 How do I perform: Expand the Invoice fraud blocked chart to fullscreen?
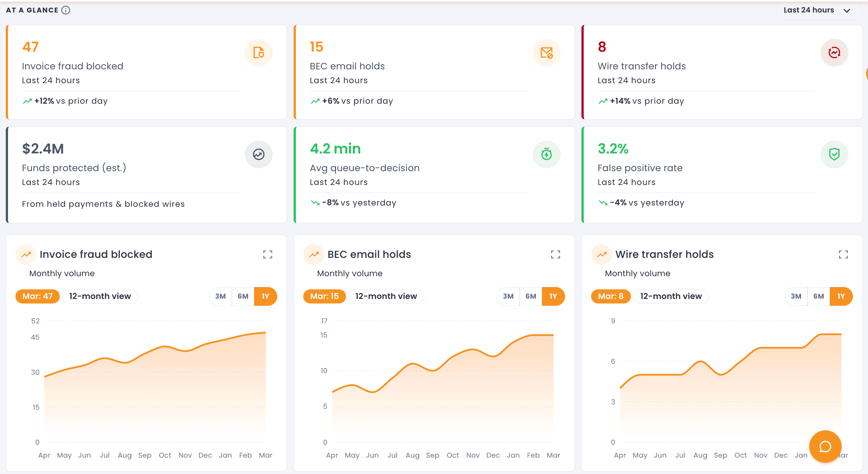click(x=268, y=254)
